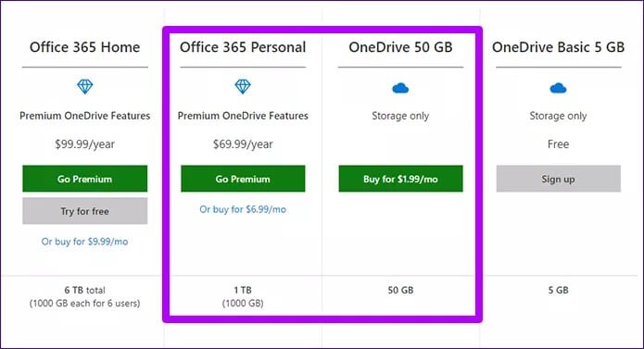The image size is (644, 349).
Task: Click the Office 365 Personal heading
Action: point(243,47)
